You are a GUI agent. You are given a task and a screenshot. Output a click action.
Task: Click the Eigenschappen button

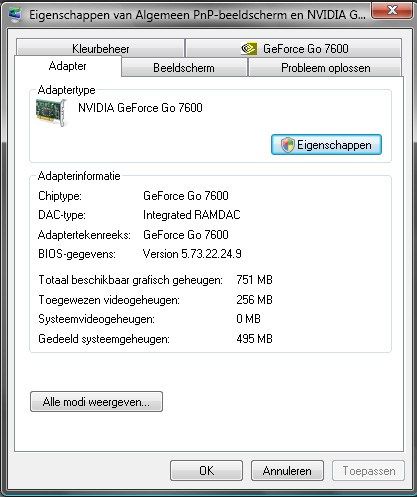click(x=326, y=145)
